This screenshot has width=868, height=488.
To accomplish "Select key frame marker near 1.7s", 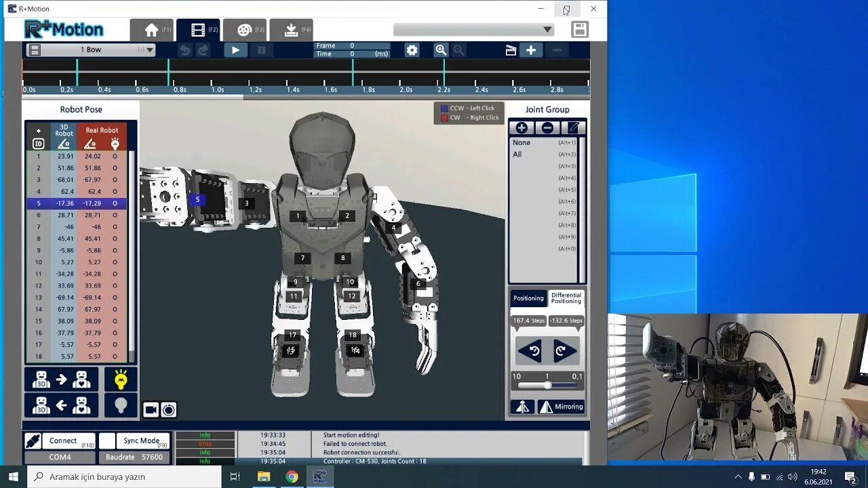I will [353, 73].
